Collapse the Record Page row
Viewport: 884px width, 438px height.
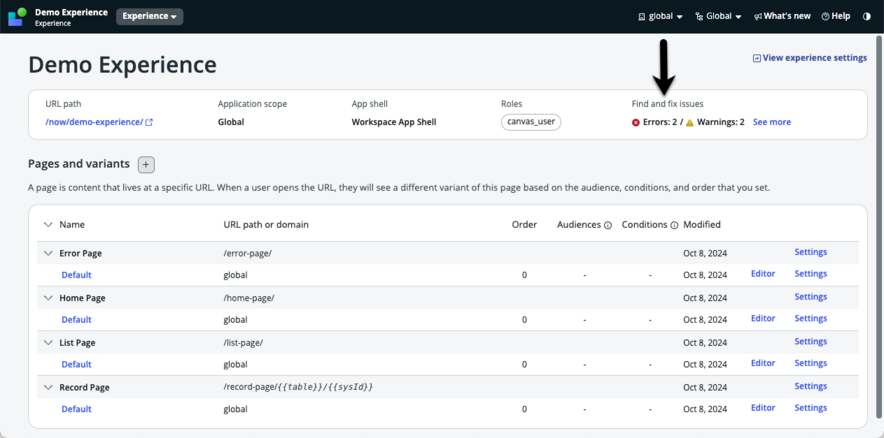click(48, 387)
